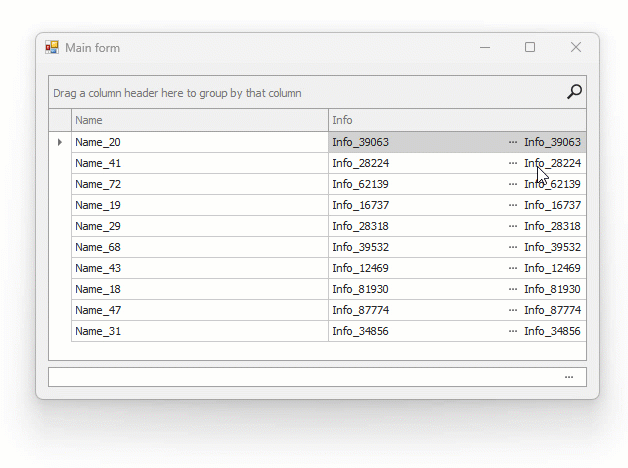Click the Info column header
Viewport: 628px width, 468px height.
457,120
